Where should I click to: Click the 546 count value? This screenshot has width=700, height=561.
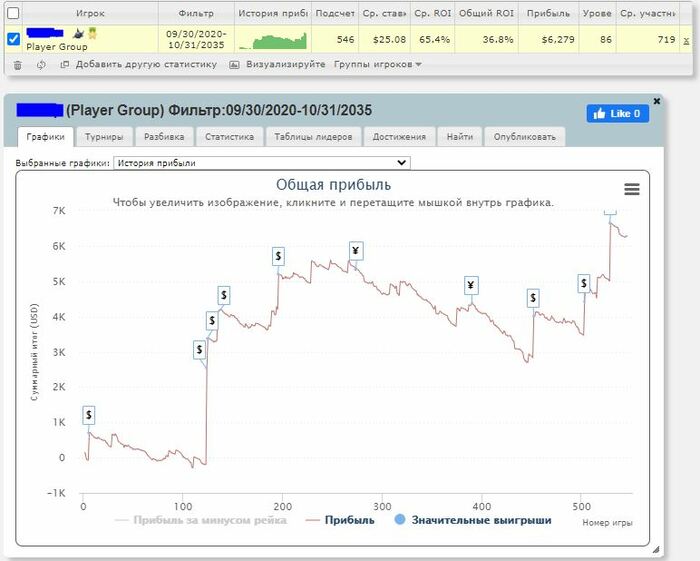tap(345, 40)
